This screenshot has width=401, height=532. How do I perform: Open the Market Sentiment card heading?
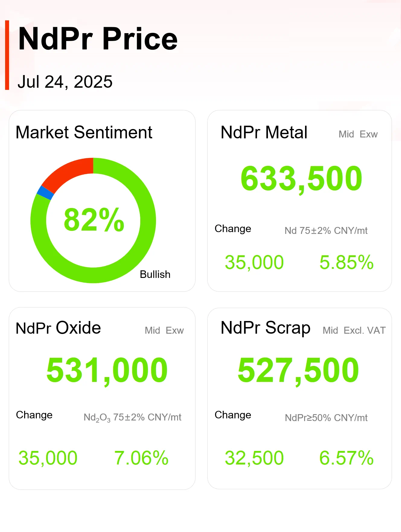click(x=84, y=132)
